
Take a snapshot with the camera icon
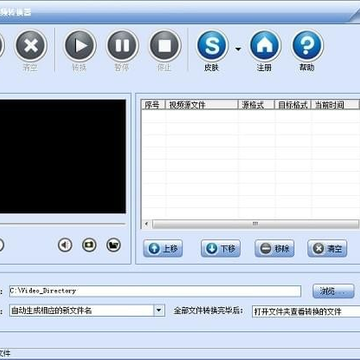coord(89,245)
